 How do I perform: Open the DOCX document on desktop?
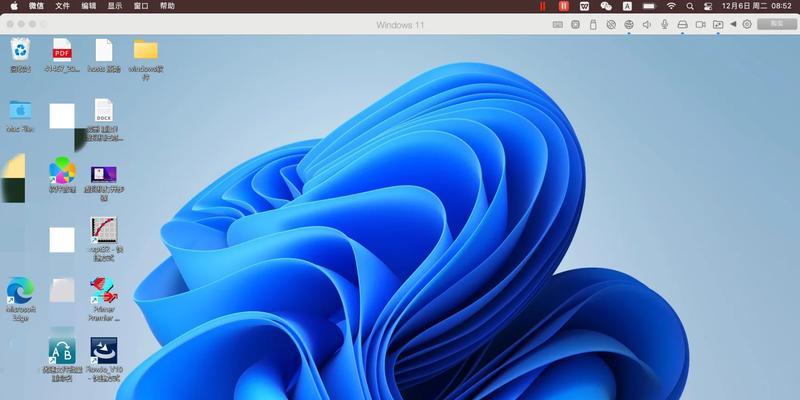click(104, 120)
